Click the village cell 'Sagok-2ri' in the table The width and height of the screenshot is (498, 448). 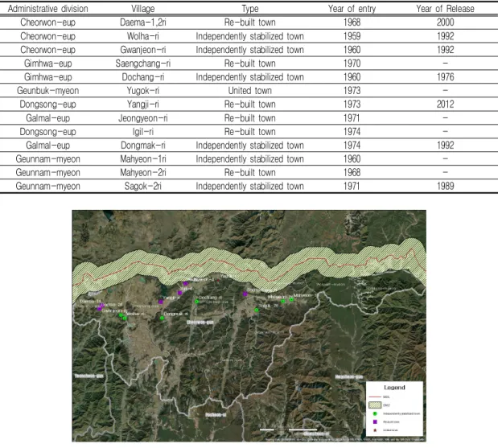pyautogui.click(x=143, y=187)
